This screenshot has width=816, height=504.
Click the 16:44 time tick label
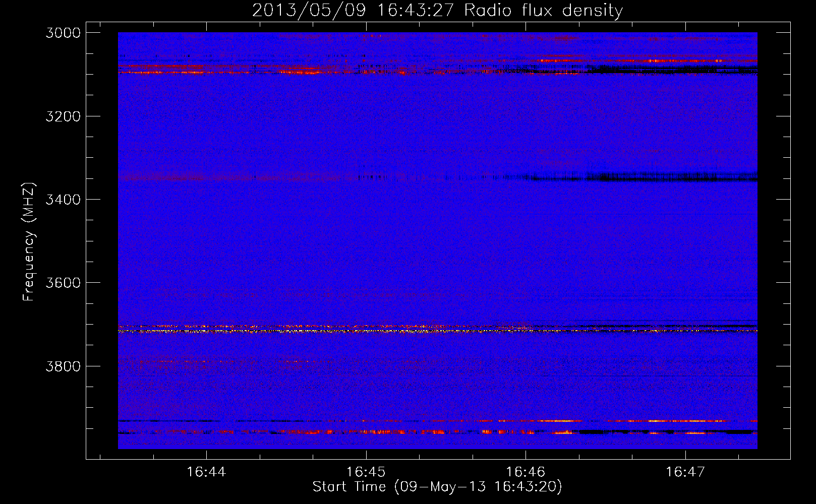206,472
